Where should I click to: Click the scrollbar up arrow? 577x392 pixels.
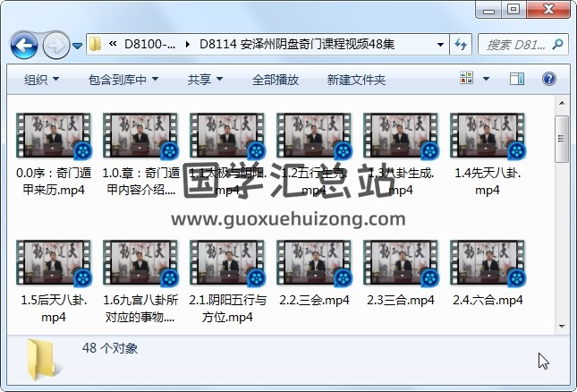pos(562,104)
